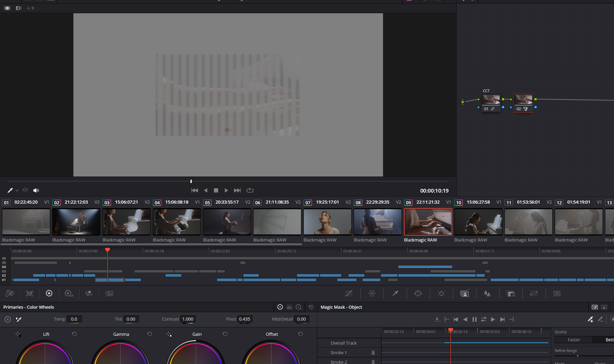
Task: Click viewer scrubber bar handle
Action: click(x=191, y=181)
